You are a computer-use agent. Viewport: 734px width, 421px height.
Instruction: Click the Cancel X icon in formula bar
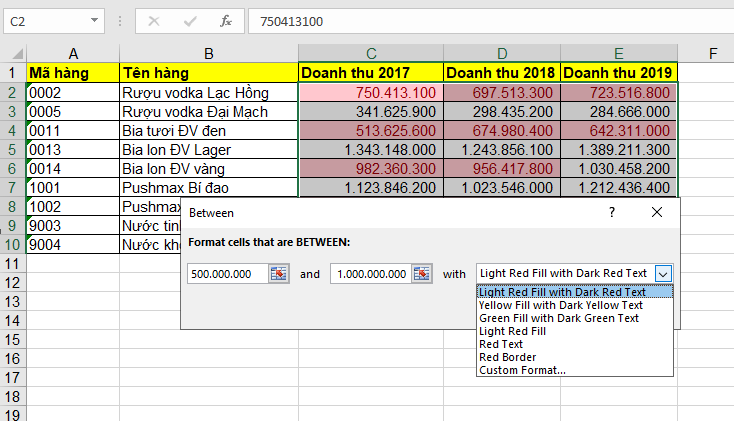[154, 20]
